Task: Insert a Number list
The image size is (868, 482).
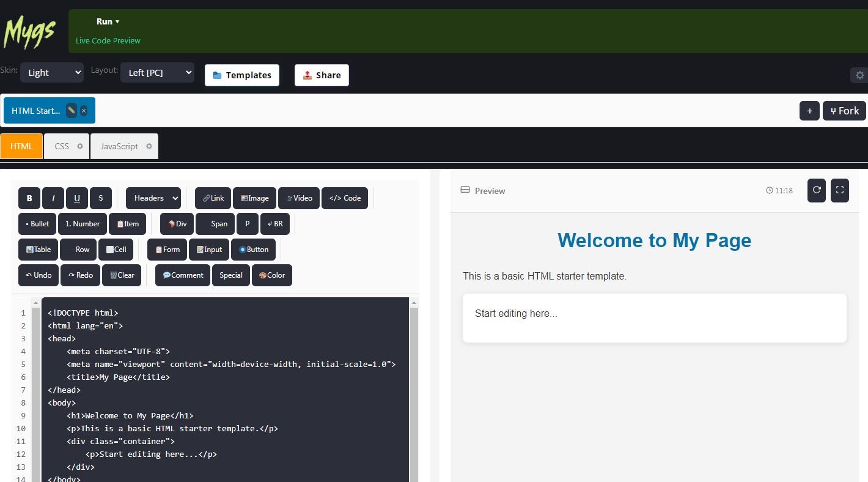Action: [x=83, y=224]
